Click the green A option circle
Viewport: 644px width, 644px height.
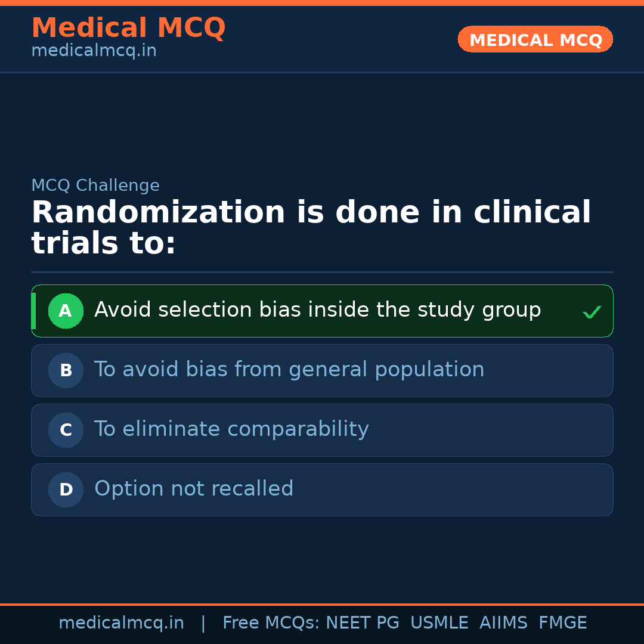pos(66,311)
